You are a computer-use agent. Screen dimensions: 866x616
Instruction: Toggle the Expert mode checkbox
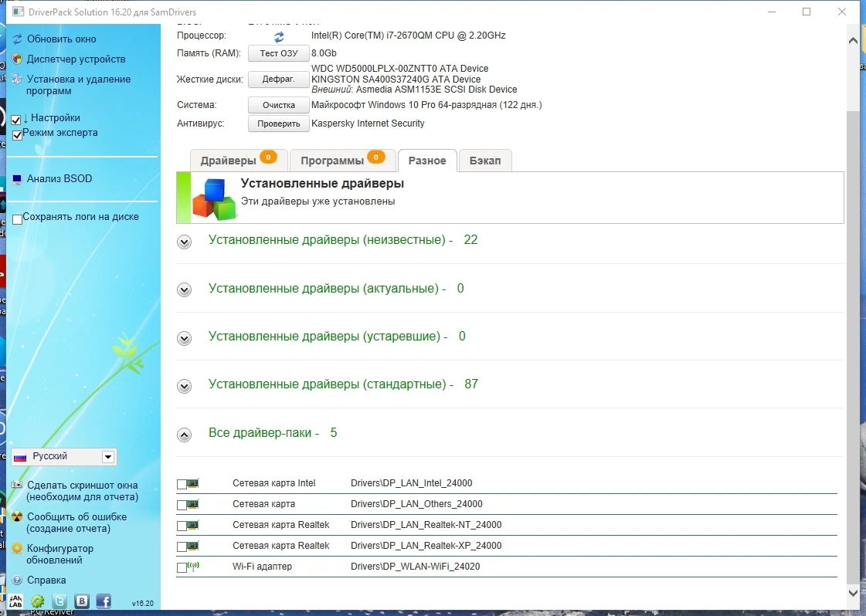tap(17, 135)
